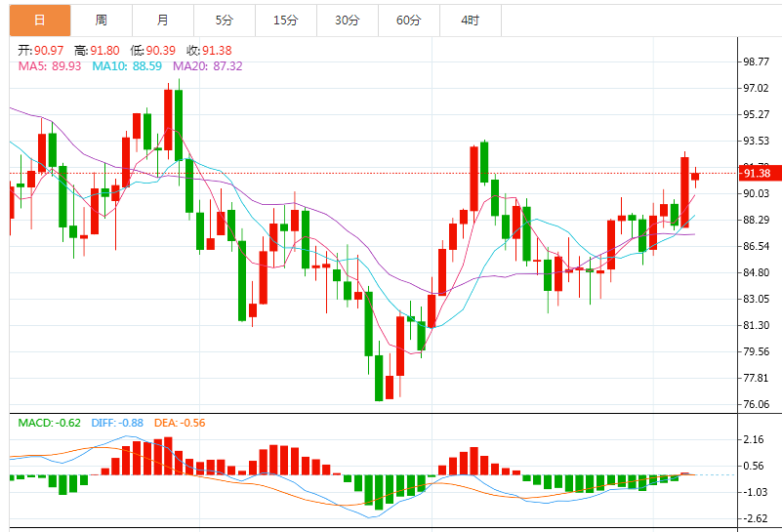Open the 15分 timeframe tab
This screenshot has width=782, height=532.
pyautogui.click(x=286, y=20)
